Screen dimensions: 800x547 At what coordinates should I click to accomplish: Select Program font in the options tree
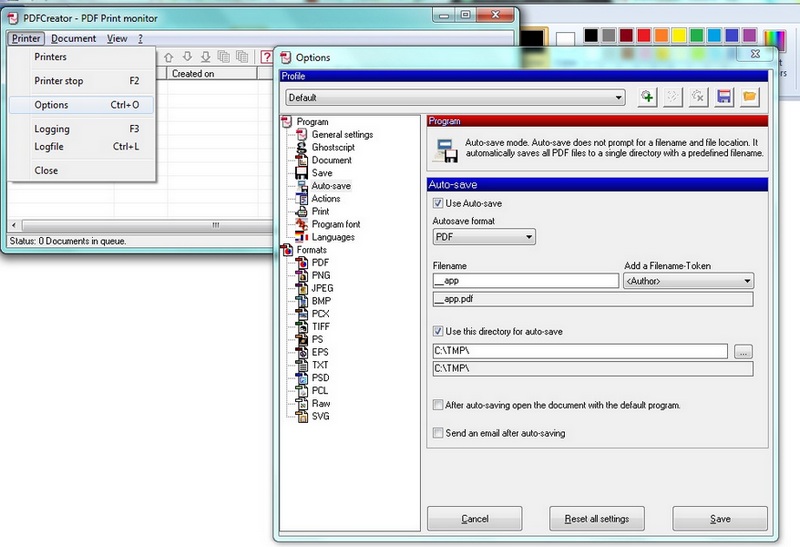336,224
